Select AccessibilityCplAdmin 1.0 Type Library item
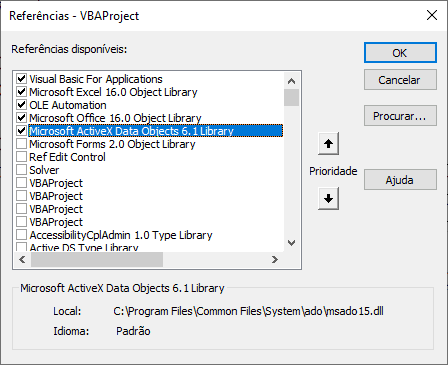 click(x=121, y=235)
